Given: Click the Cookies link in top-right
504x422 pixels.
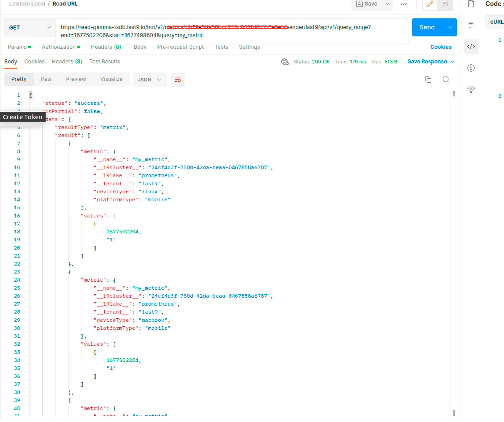Looking at the screenshot, I should pos(441,47).
